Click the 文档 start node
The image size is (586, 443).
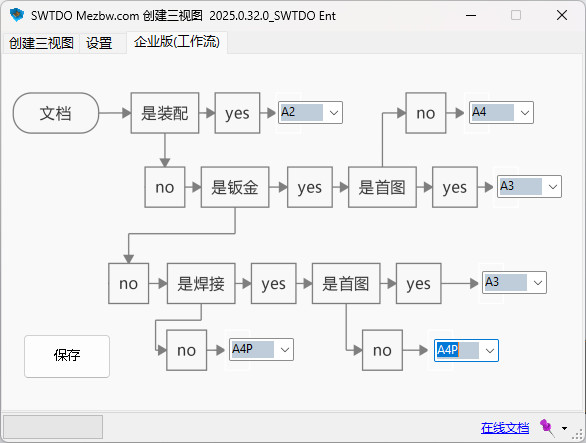[56, 113]
